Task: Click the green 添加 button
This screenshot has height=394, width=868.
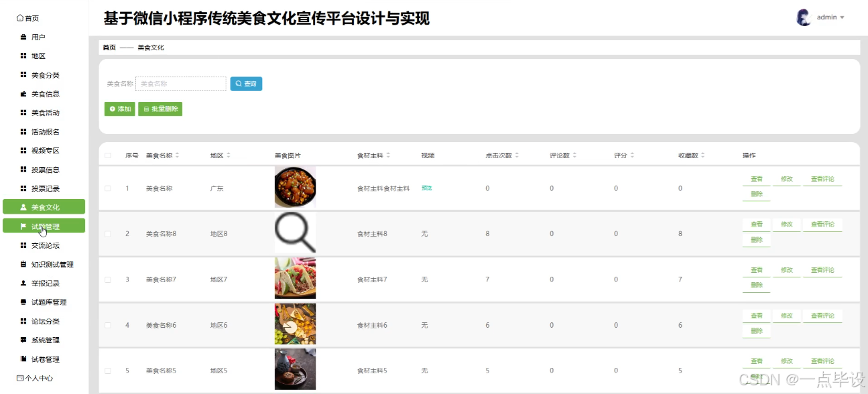Action: click(x=120, y=109)
